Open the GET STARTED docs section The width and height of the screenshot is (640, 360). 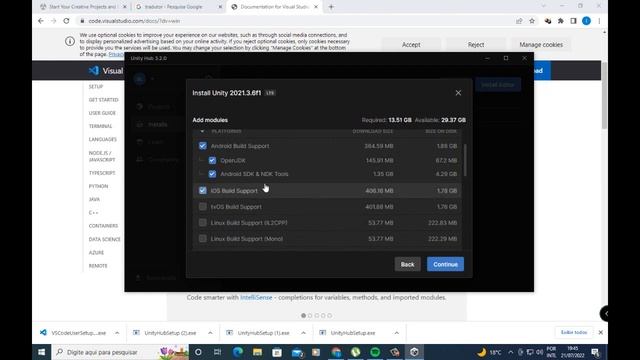[x=103, y=100]
